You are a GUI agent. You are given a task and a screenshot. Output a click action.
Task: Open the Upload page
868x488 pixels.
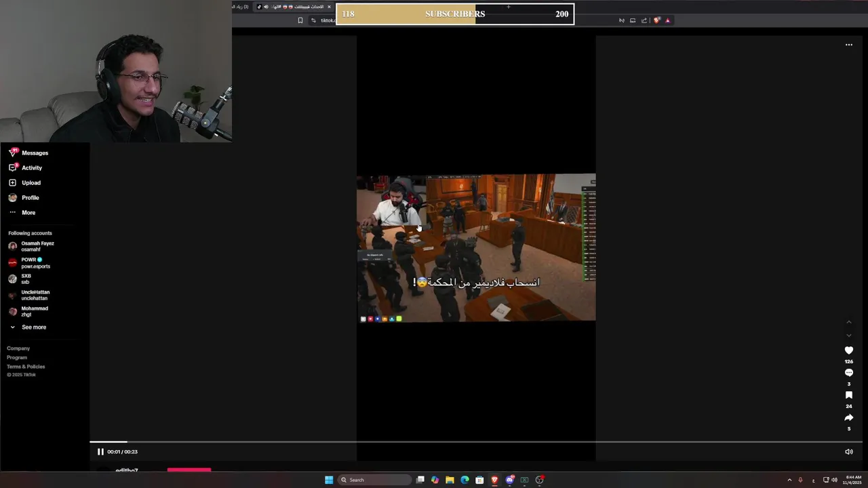25,182
